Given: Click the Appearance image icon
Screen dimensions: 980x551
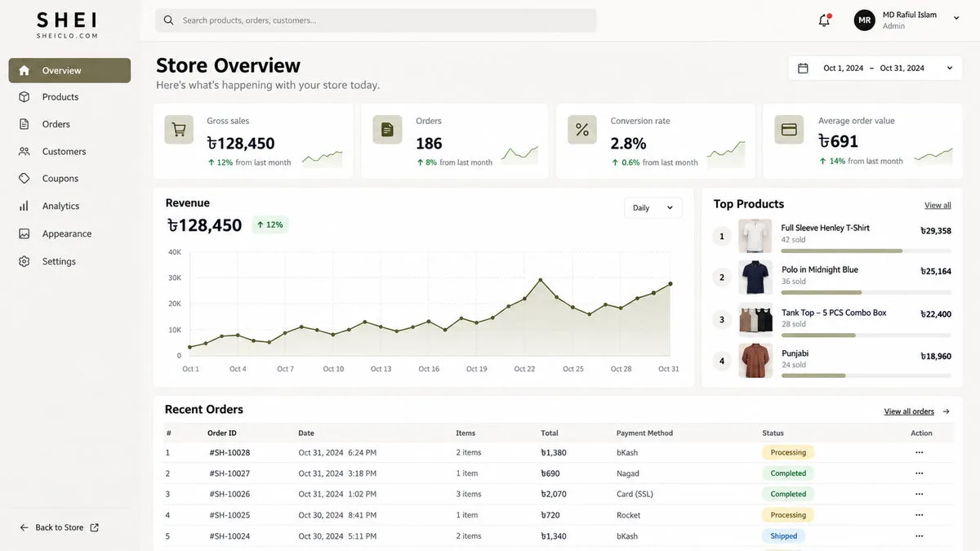Looking at the screenshot, I should pyautogui.click(x=24, y=233).
